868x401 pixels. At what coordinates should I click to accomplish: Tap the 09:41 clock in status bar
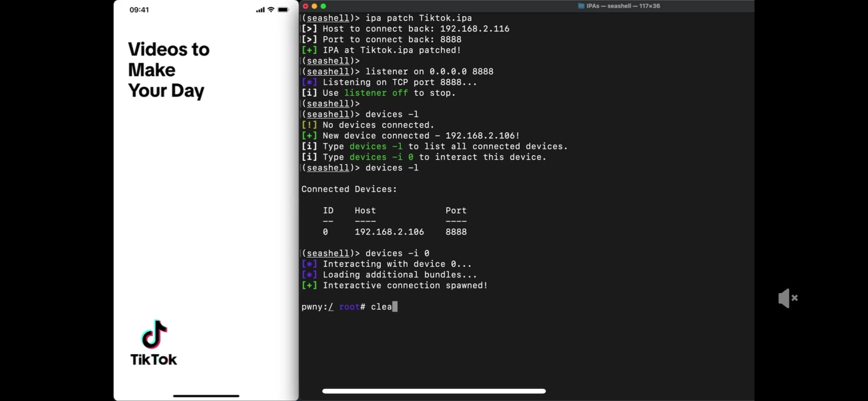pyautogui.click(x=139, y=10)
